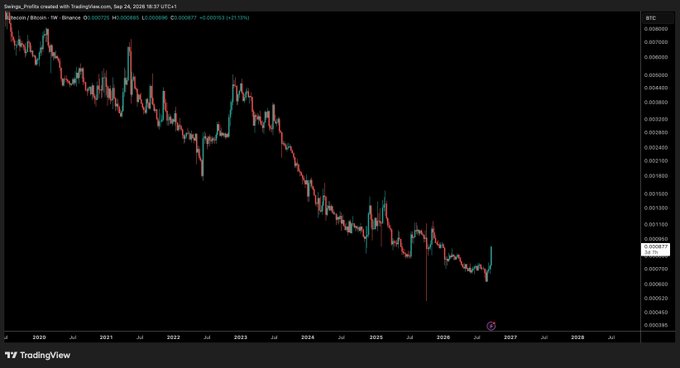This screenshot has width=680, height=368.
Task: Click the 2028 label on the time axis
Action: [578, 337]
